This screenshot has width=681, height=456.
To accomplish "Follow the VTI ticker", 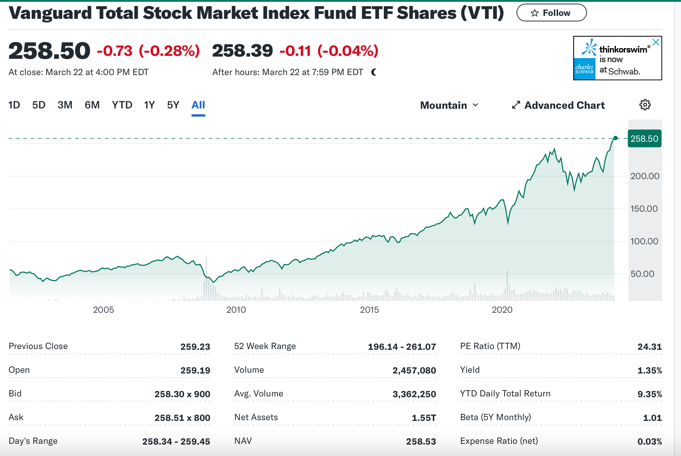I will (x=551, y=13).
